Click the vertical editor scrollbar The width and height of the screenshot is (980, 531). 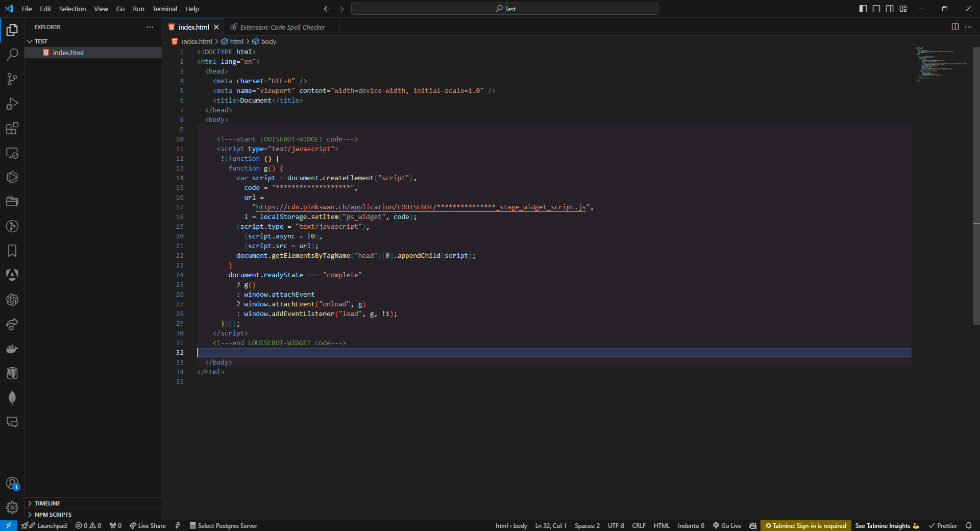976,186
